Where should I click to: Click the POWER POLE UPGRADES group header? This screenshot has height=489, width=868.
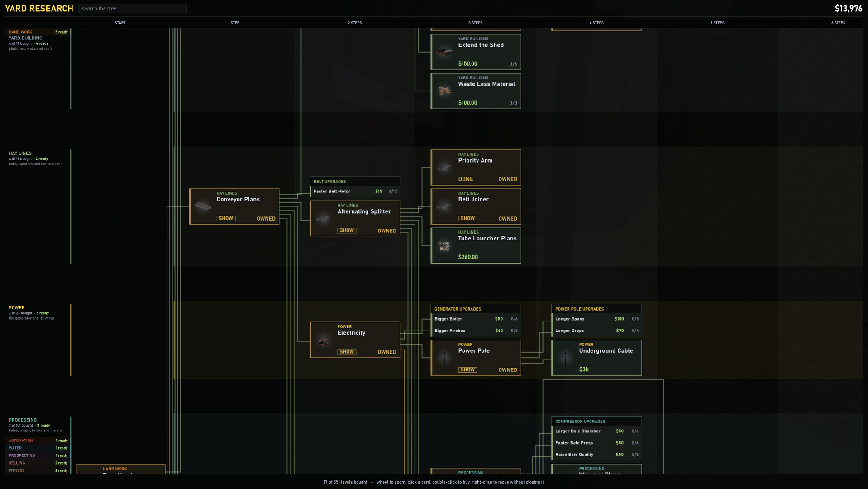click(596, 309)
